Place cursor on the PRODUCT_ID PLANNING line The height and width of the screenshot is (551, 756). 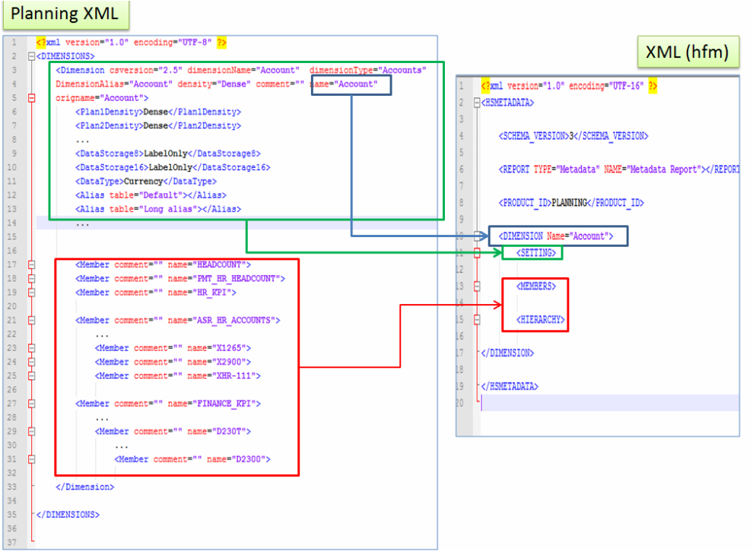[x=570, y=203]
